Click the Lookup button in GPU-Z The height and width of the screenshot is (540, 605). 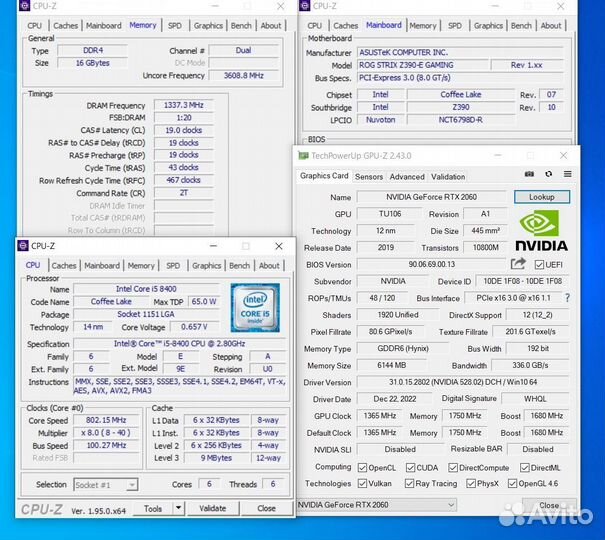click(x=542, y=197)
